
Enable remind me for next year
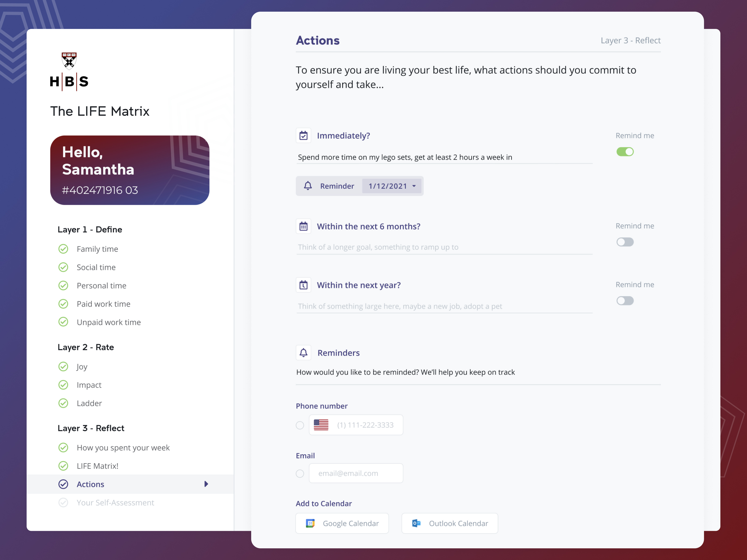[625, 301]
